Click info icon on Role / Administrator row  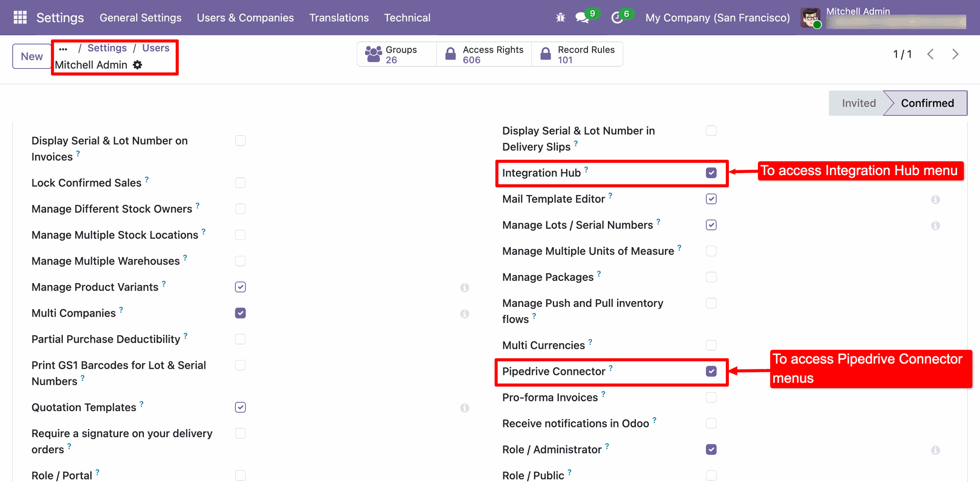[x=935, y=450]
